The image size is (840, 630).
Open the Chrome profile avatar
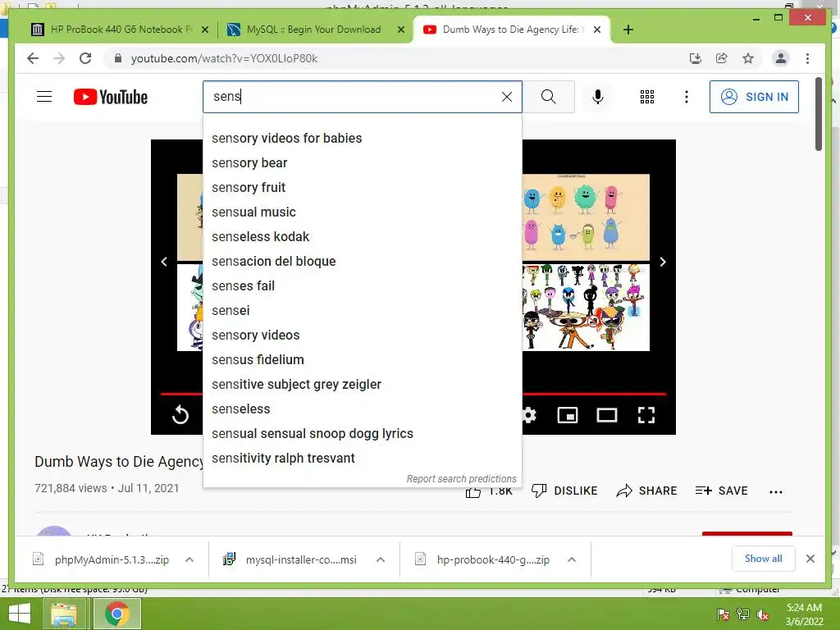click(x=781, y=58)
